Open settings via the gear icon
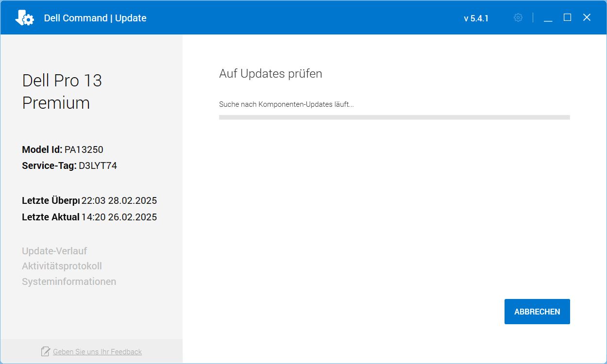This screenshot has width=607, height=364. pyautogui.click(x=518, y=17)
